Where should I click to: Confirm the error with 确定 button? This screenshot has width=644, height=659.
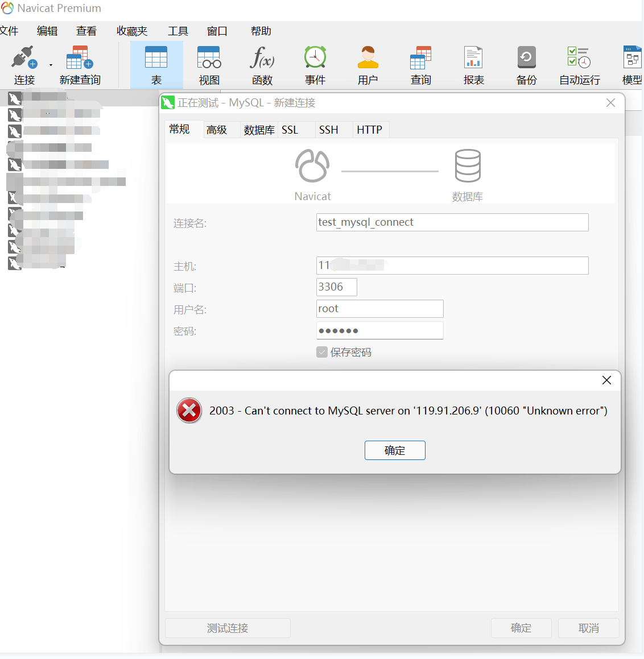click(394, 450)
